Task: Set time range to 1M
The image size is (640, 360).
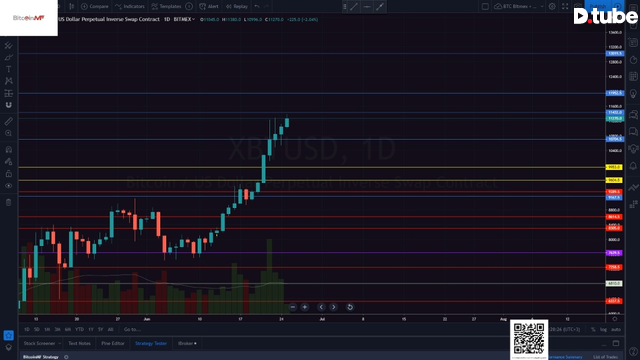Action: [x=47, y=329]
